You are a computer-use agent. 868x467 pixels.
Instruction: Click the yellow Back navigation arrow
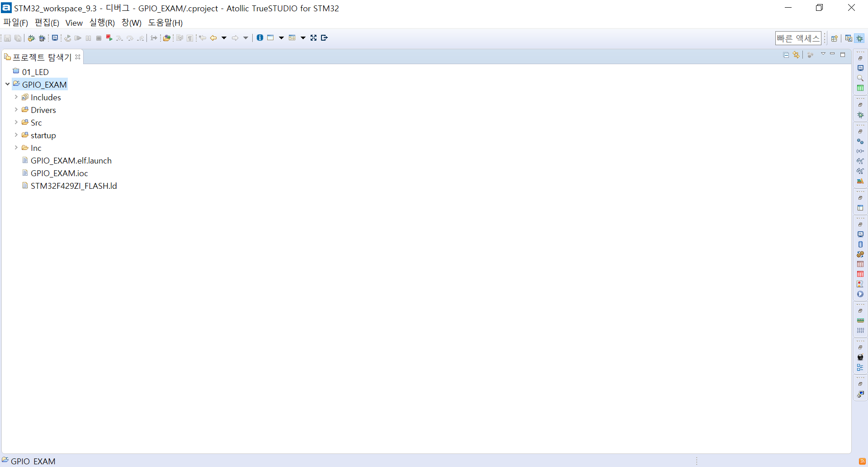pos(213,38)
